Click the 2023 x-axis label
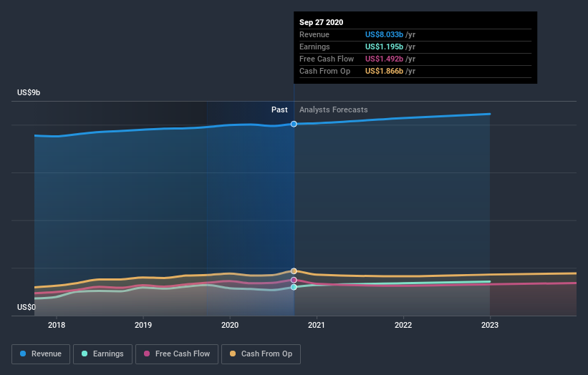 click(490, 325)
